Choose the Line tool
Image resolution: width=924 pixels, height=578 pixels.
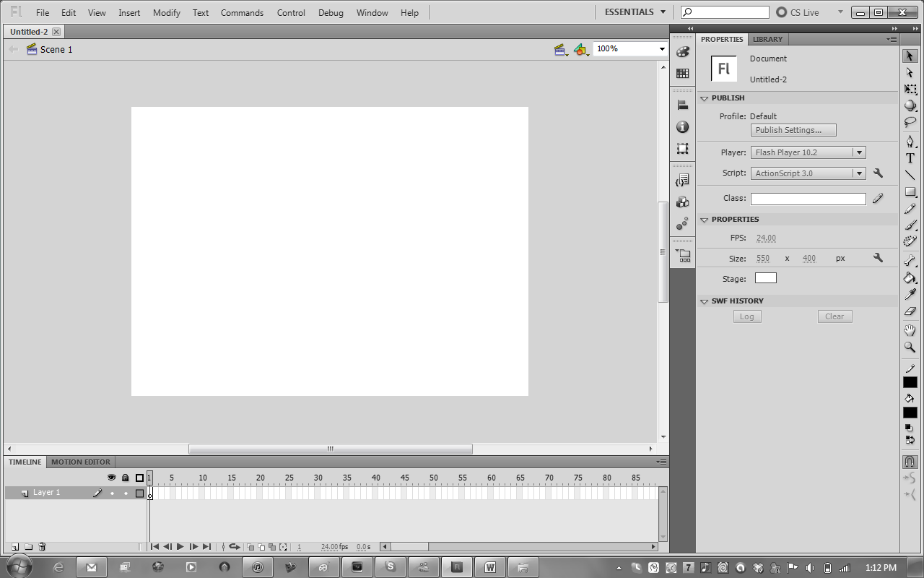tap(910, 175)
